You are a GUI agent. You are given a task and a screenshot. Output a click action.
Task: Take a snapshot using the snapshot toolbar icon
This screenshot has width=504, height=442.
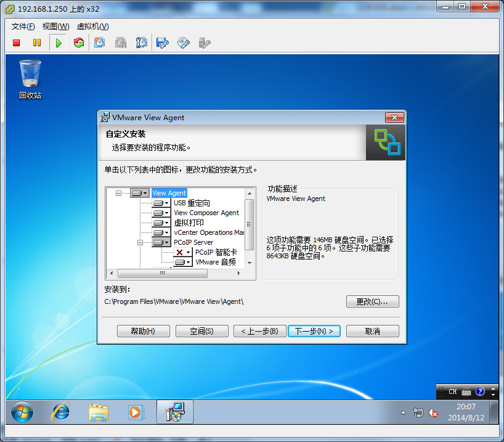100,43
